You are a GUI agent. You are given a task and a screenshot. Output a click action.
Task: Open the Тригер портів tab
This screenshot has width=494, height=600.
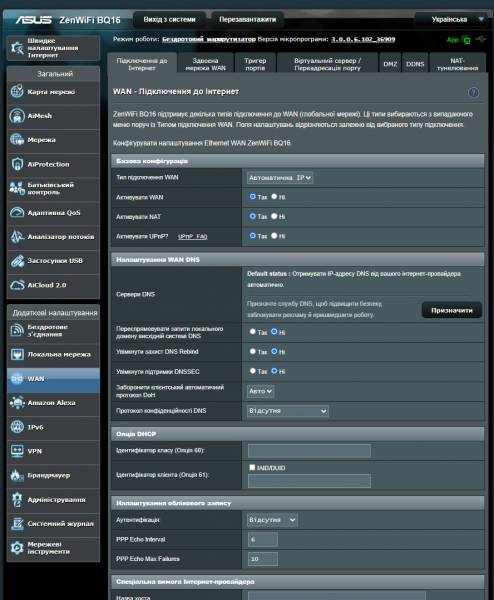(x=255, y=64)
